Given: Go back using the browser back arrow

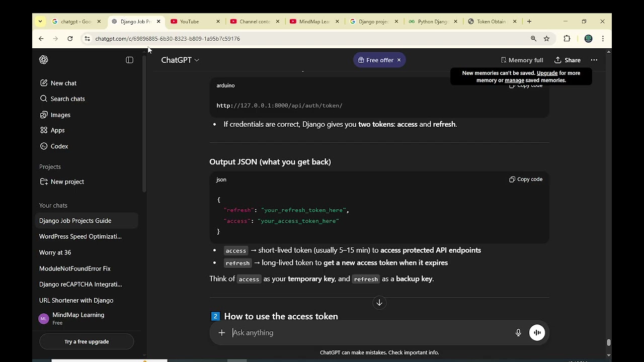Looking at the screenshot, I should click(x=41, y=39).
